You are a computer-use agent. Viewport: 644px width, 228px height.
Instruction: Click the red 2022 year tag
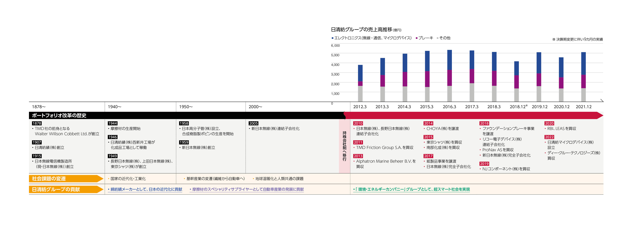pos(549,137)
